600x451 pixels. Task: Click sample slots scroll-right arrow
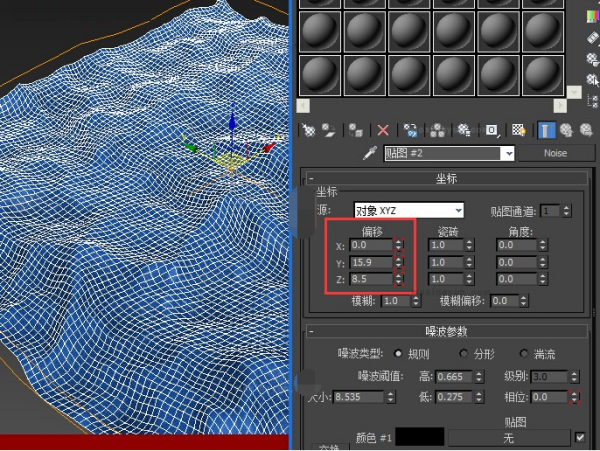[x=560, y=106]
